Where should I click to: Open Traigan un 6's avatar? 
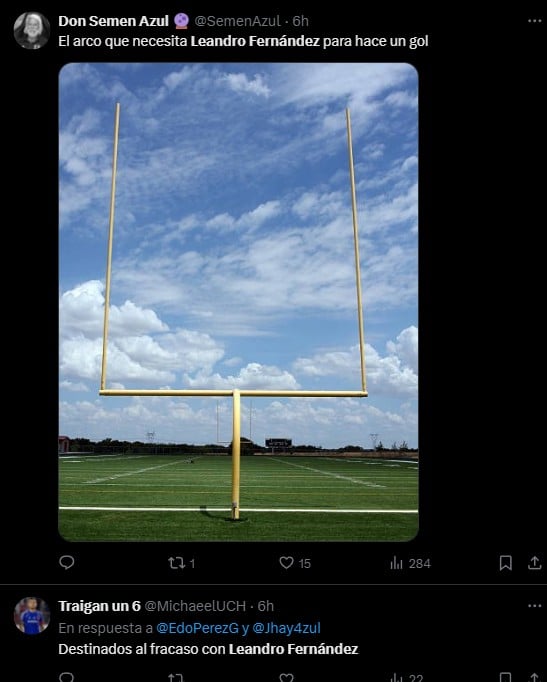pyautogui.click(x=32, y=615)
